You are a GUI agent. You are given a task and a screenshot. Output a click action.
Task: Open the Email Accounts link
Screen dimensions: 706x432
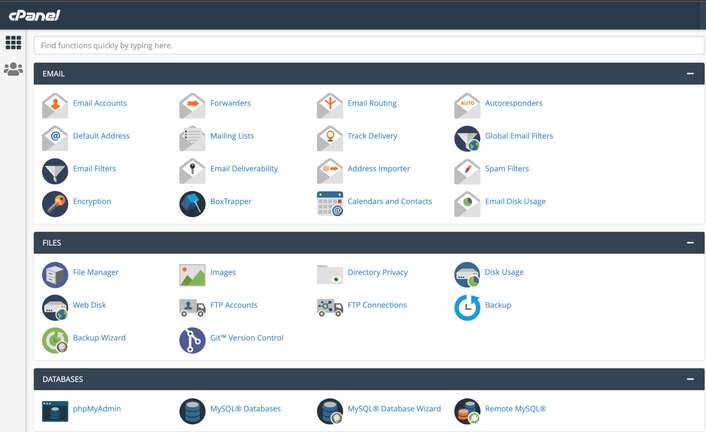(x=100, y=103)
